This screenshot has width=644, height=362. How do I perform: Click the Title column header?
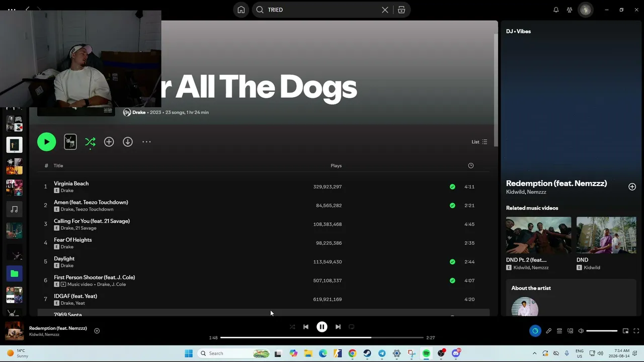pyautogui.click(x=58, y=165)
